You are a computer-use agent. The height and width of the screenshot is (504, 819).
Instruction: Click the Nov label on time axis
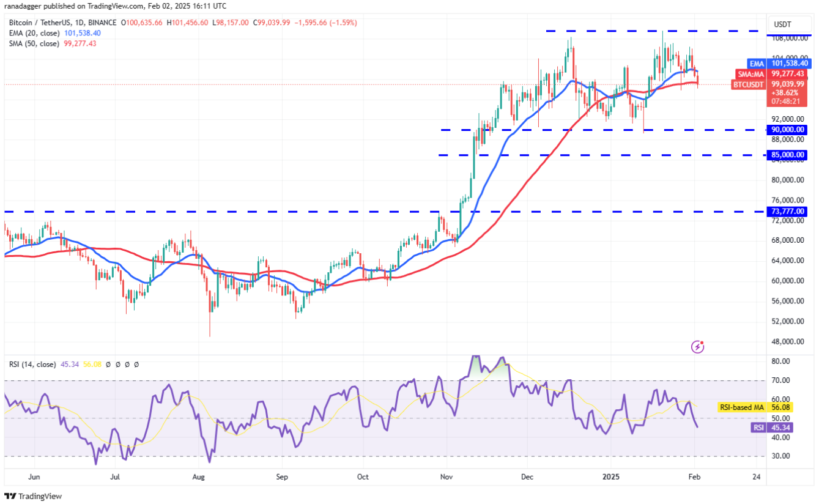pyautogui.click(x=446, y=476)
